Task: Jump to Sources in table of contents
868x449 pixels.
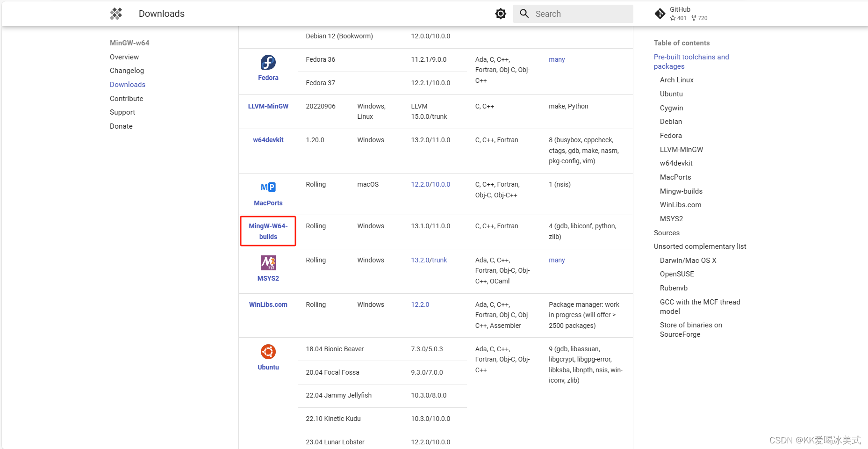Action: (x=667, y=233)
